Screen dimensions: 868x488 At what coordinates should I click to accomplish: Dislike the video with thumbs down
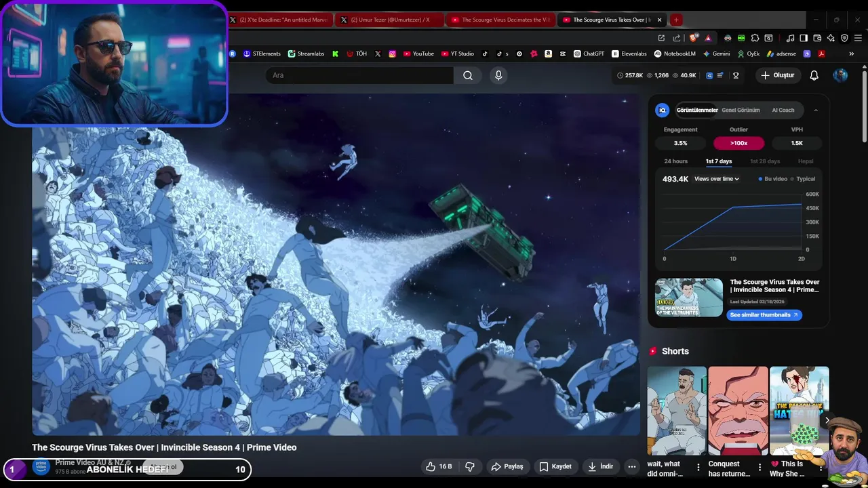[469, 466]
